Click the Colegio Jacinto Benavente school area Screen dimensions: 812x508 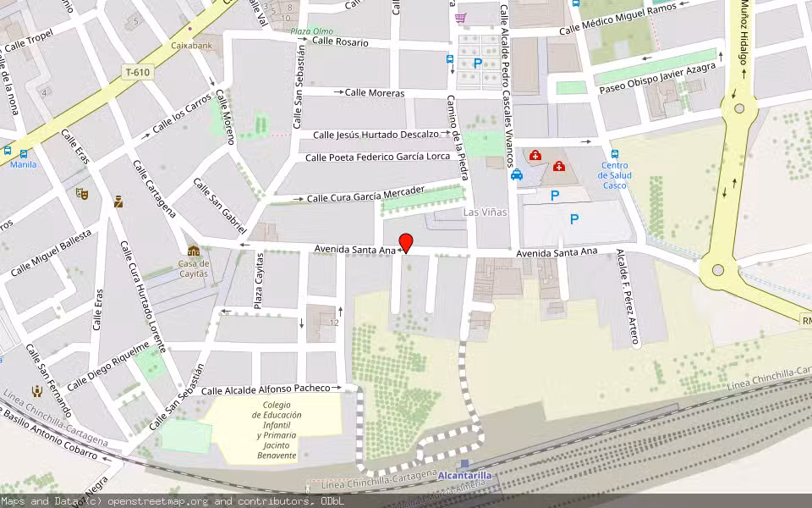click(x=275, y=432)
